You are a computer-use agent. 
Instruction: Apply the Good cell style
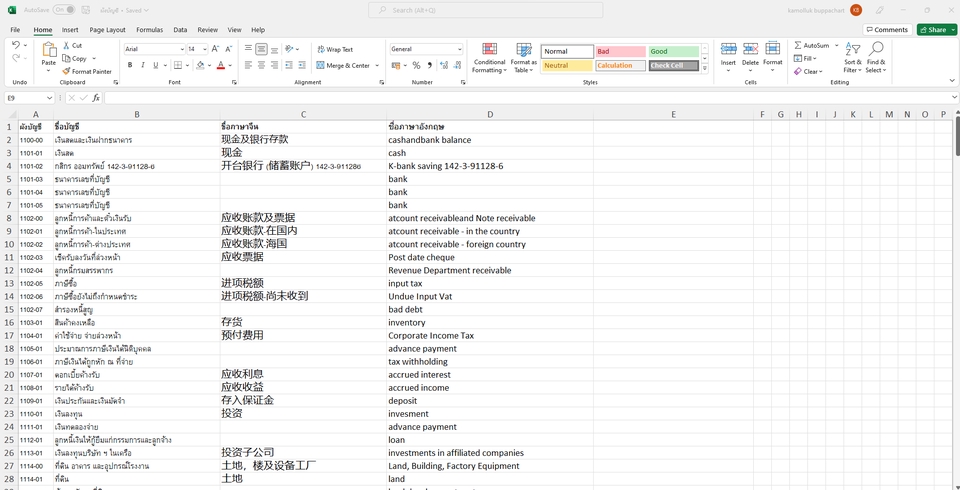click(673, 51)
